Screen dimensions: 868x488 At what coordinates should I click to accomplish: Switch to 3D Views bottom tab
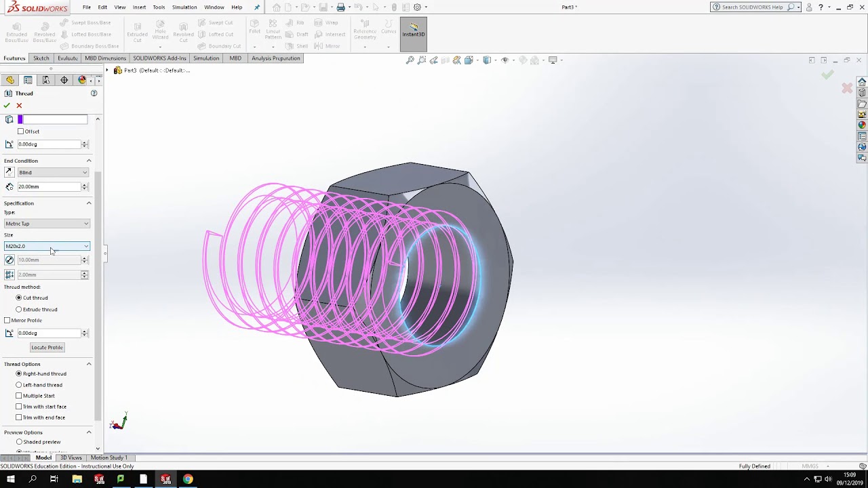71,457
